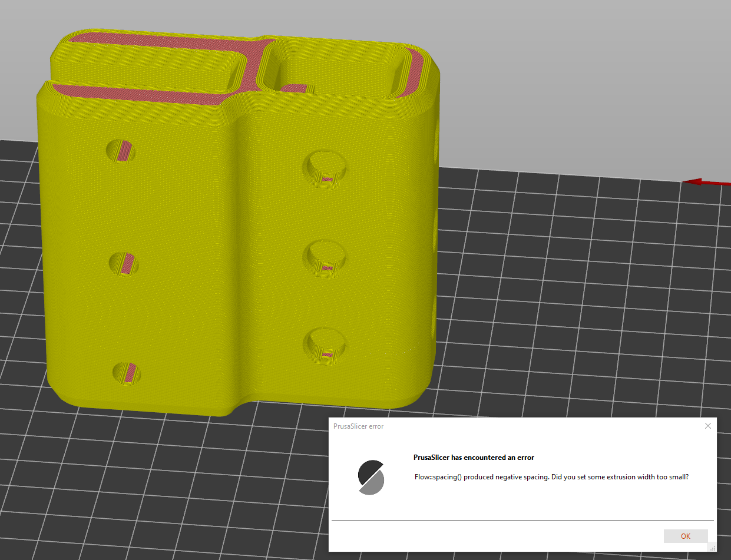Click the bold 'PrusaSlicer has encountered an error' heading

click(473, 457)
